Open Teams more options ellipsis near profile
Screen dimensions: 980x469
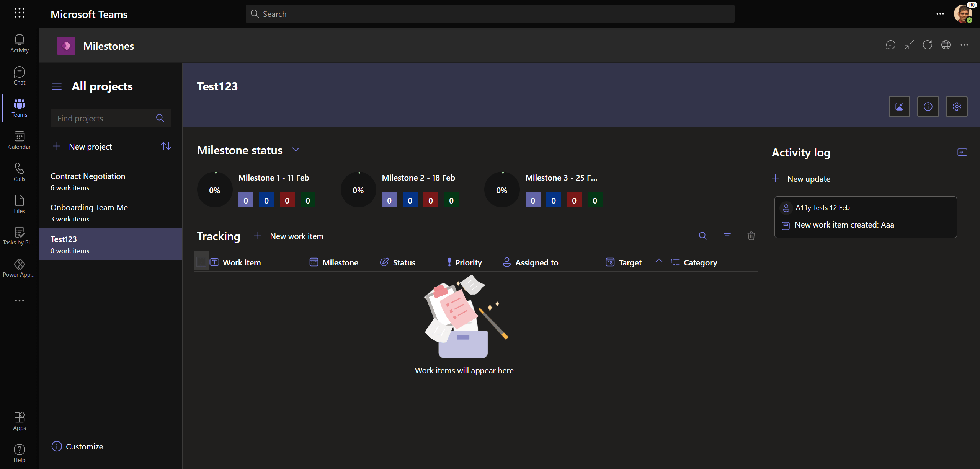coord(940,14)
